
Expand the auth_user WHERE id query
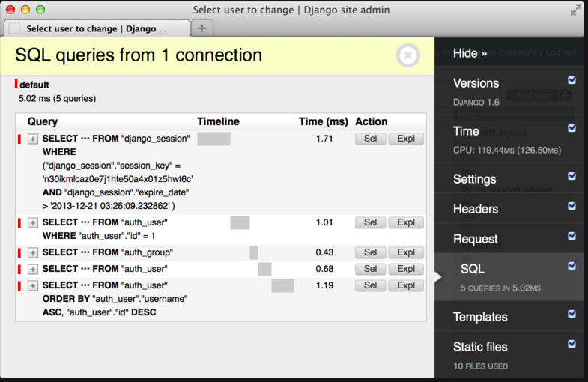(33, 223)
